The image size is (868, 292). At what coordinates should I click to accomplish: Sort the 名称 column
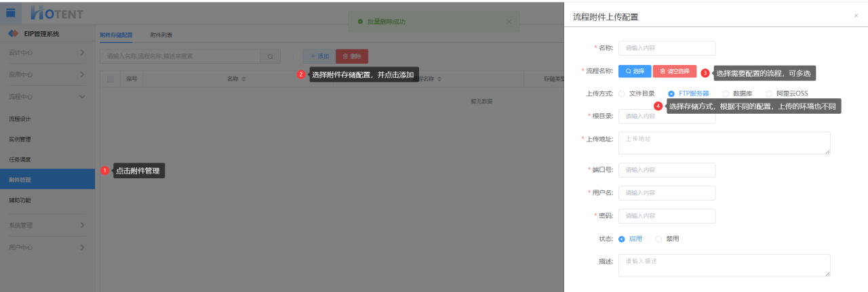[x=243, y=79]
